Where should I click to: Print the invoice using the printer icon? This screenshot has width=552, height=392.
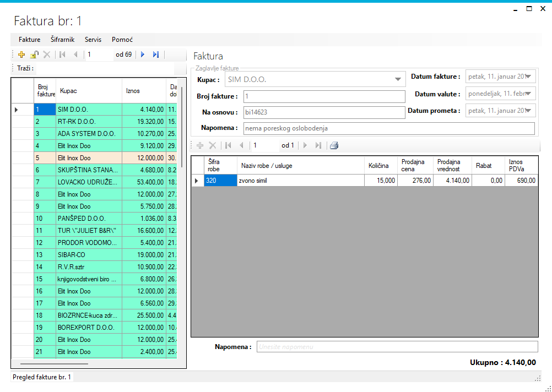[334, 146]
